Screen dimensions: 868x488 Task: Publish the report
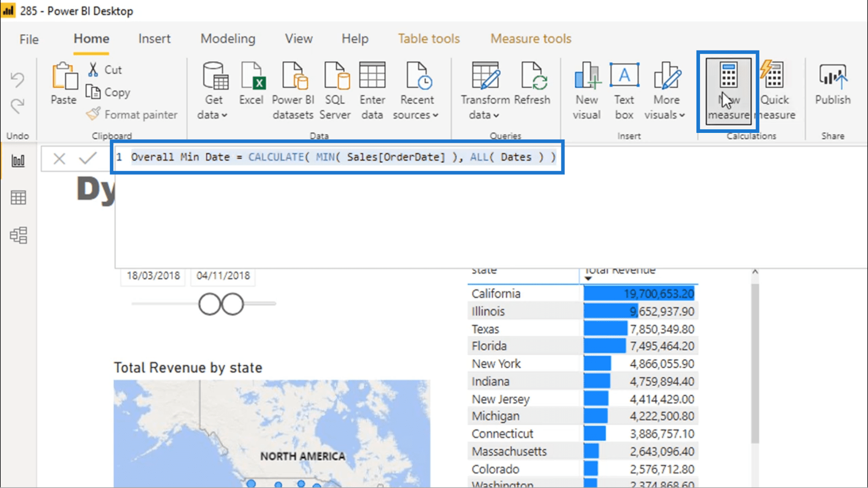(833, 83)
